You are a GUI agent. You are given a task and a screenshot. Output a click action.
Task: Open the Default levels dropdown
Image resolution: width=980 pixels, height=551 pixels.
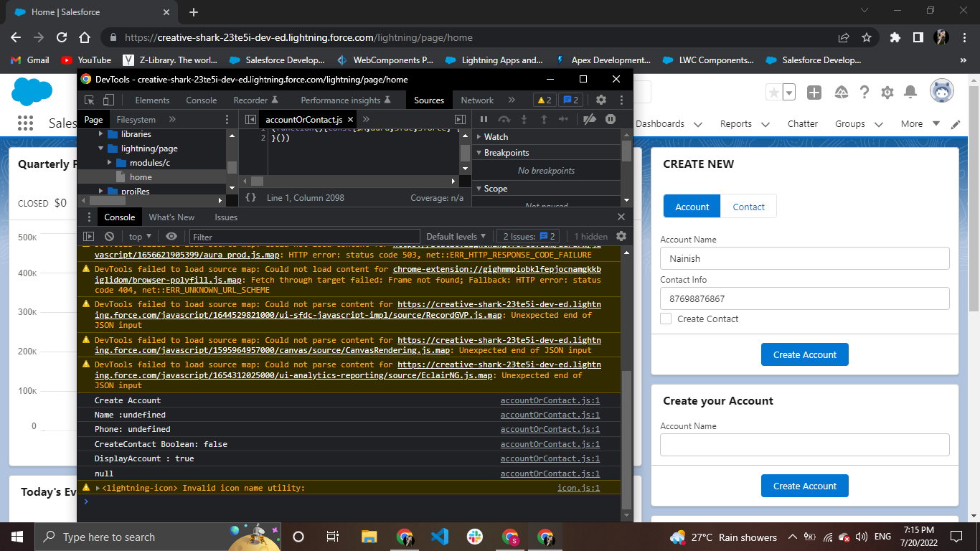[456, 236]
